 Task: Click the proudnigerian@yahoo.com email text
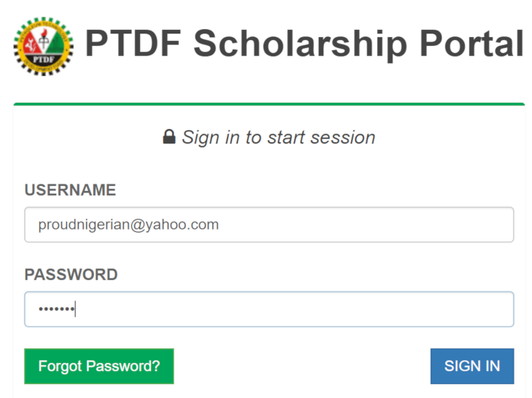128,225
